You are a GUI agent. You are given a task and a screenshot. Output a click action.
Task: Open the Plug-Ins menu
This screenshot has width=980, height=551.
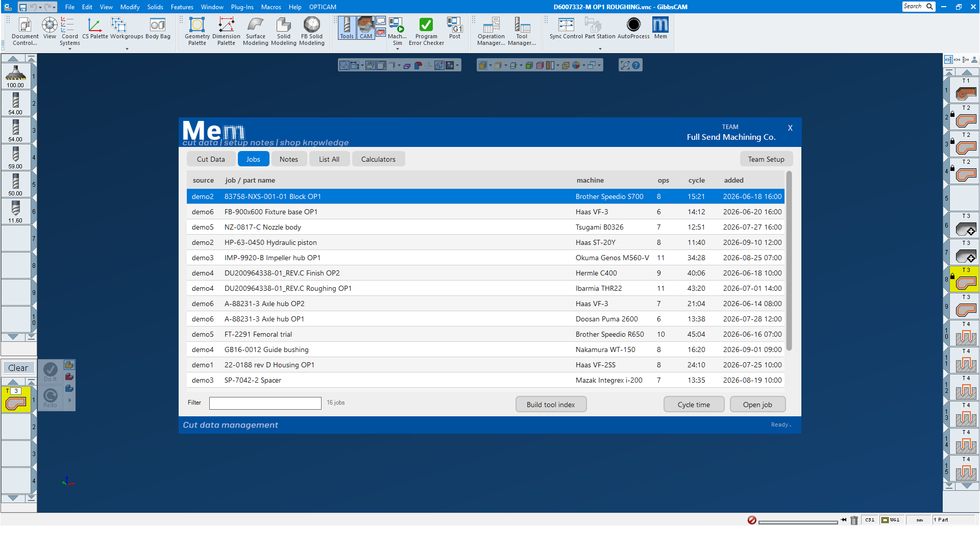click(x=242, y=7)
